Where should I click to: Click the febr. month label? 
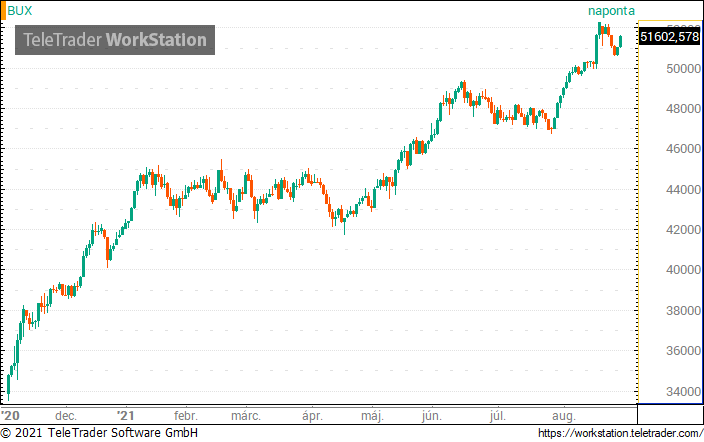point(185,415)
